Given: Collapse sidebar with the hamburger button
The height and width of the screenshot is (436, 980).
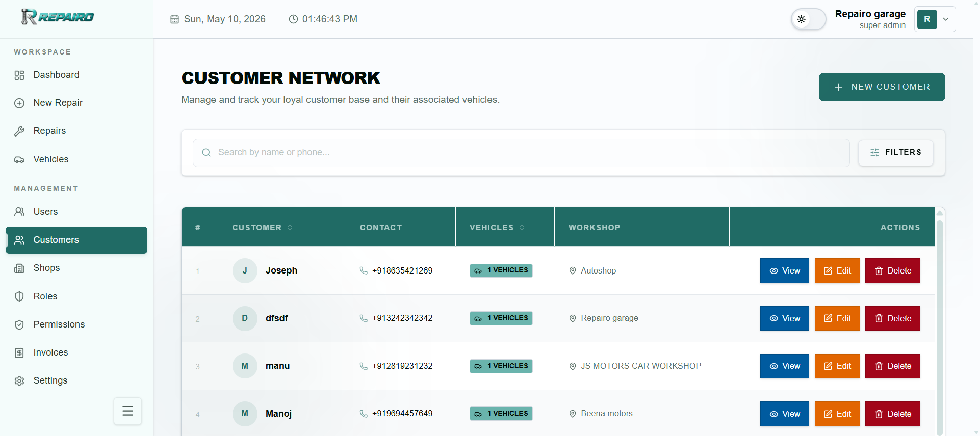Looking at the screenshot, I should pos(127,411).
